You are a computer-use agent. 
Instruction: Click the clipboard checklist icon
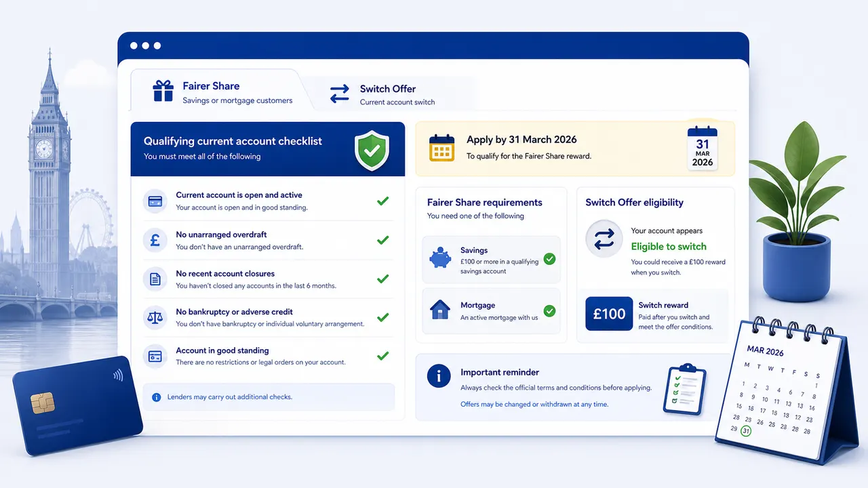(685, 388)
